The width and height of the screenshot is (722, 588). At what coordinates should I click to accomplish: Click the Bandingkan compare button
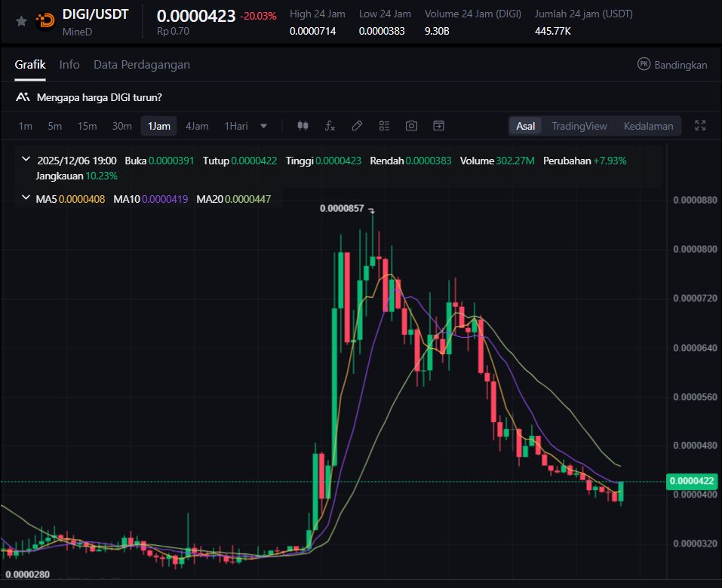tap(672, 65)
